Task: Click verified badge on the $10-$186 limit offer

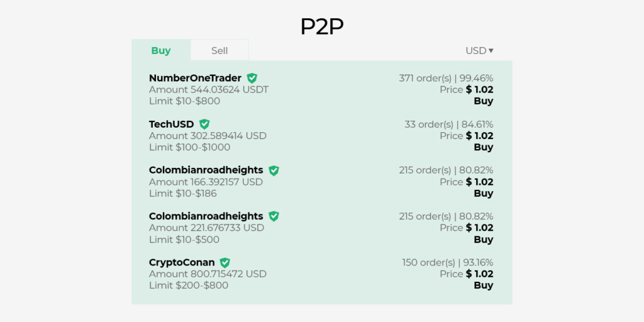Action: (274, 170)
